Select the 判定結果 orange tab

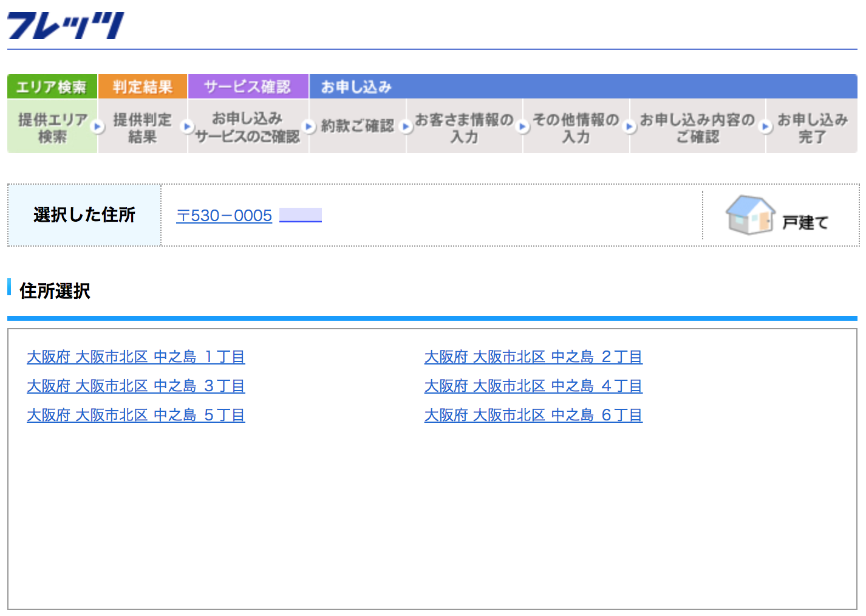143,87
